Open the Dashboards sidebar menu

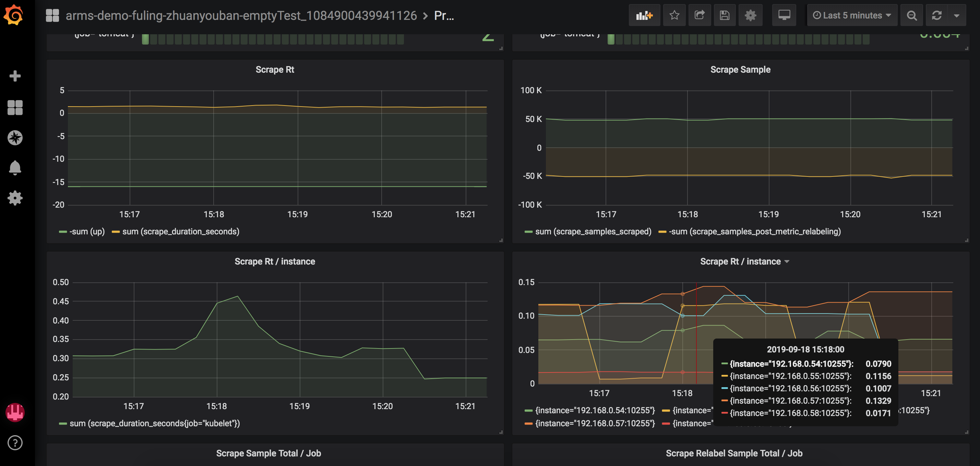15,108
